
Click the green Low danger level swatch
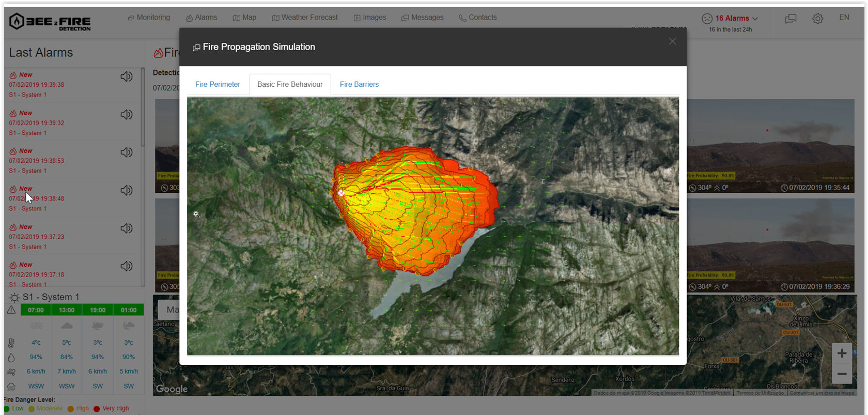click(x=7, y=409)
